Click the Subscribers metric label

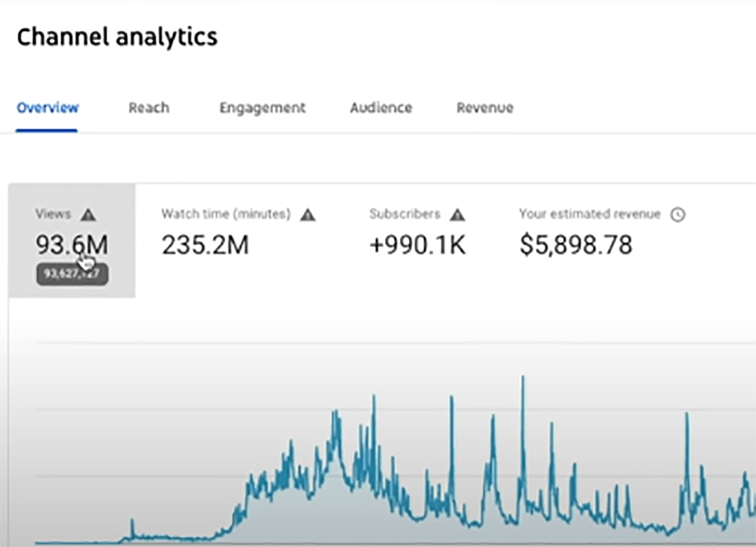pos(404,215)
